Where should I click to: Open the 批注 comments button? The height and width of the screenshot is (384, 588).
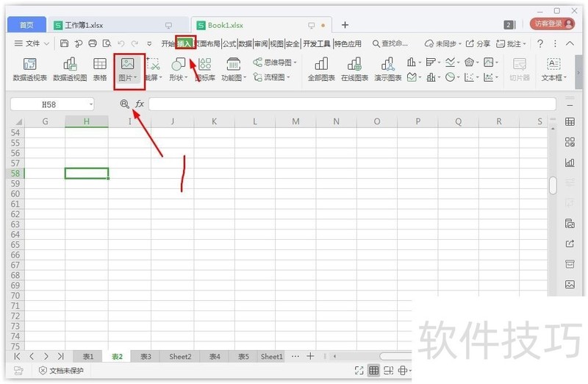point(511,44)
